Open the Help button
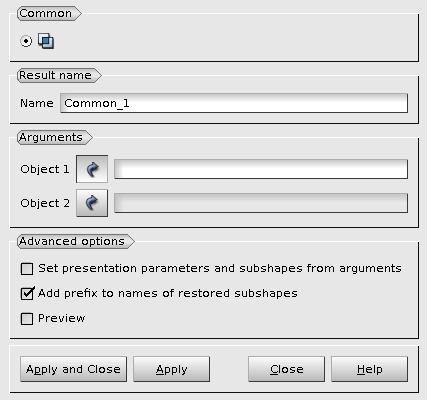The width and height of the screenshot is (427, 400). click(369, 369)
